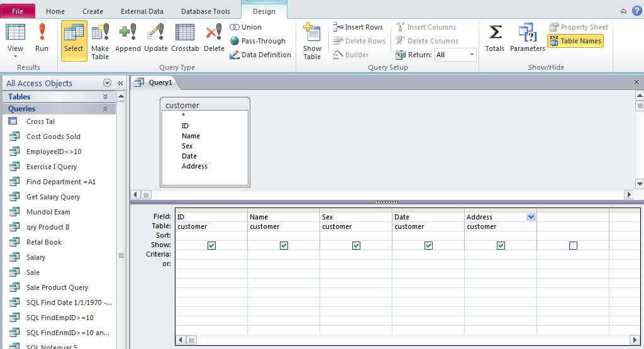Switch to the Create ribbon tab
Viewport: 644px width, 349px height.
pyautogui.click(x=92, y=11)
